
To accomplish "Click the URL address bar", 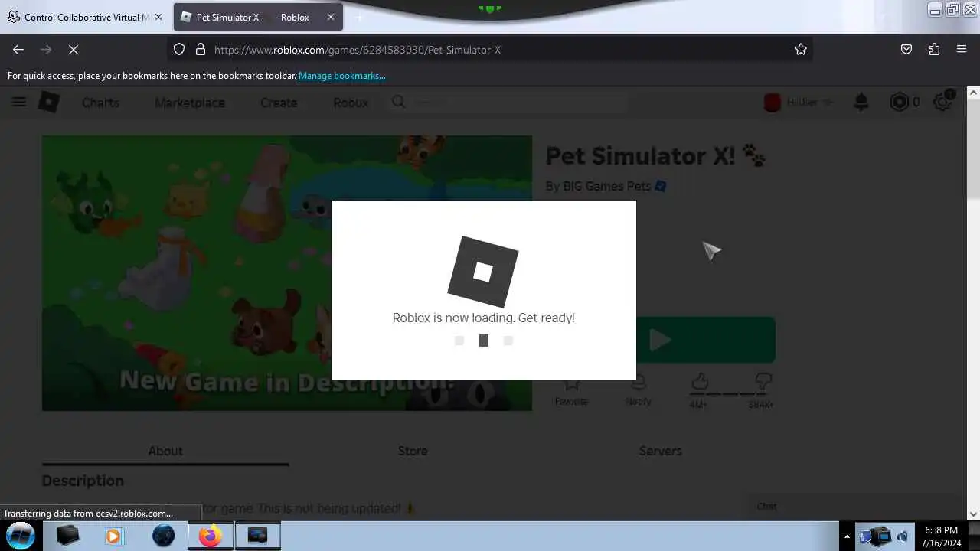I will click(490, 49).
